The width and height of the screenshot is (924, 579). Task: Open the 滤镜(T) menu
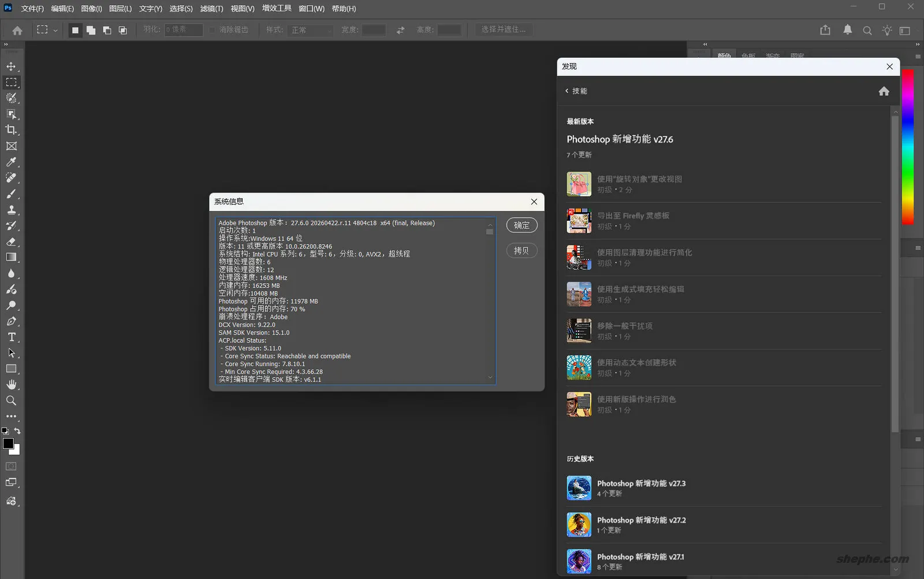(x=211, y=9)
